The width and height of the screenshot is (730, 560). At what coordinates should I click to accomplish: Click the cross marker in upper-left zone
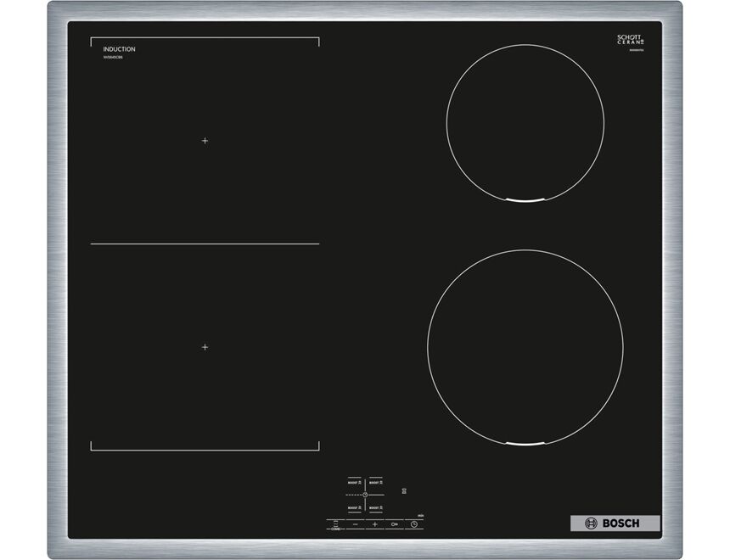205,141
